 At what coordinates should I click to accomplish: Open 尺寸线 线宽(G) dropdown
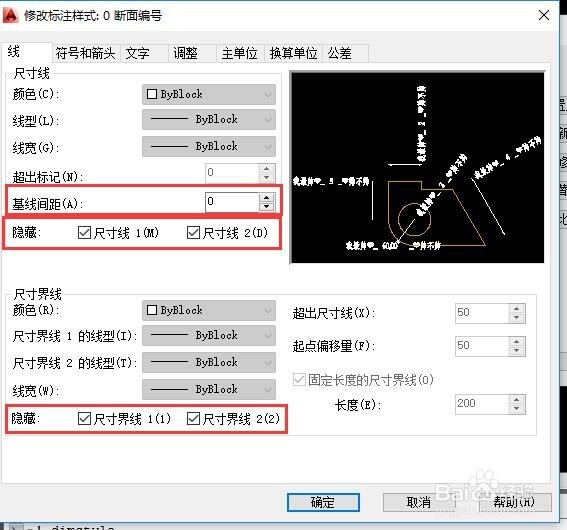pos(209,146)
